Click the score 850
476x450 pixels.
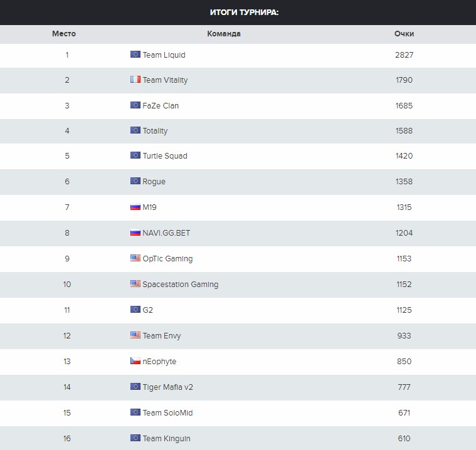[x=404, y=362]
